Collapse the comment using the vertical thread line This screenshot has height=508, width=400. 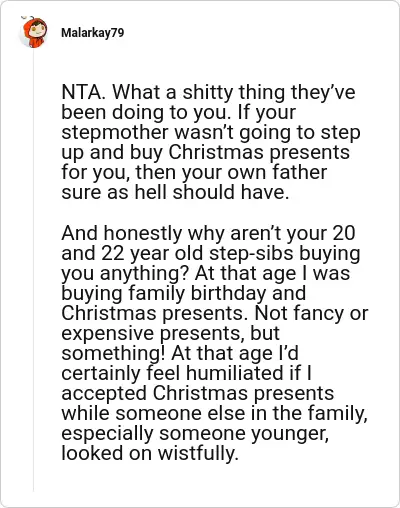(33, 270)
